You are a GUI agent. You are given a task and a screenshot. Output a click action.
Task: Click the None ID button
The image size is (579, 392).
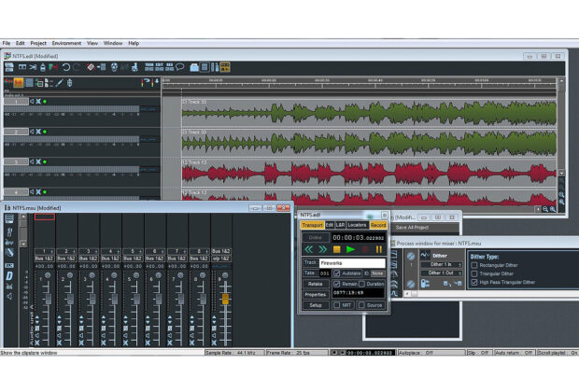(x=377, y=273)
